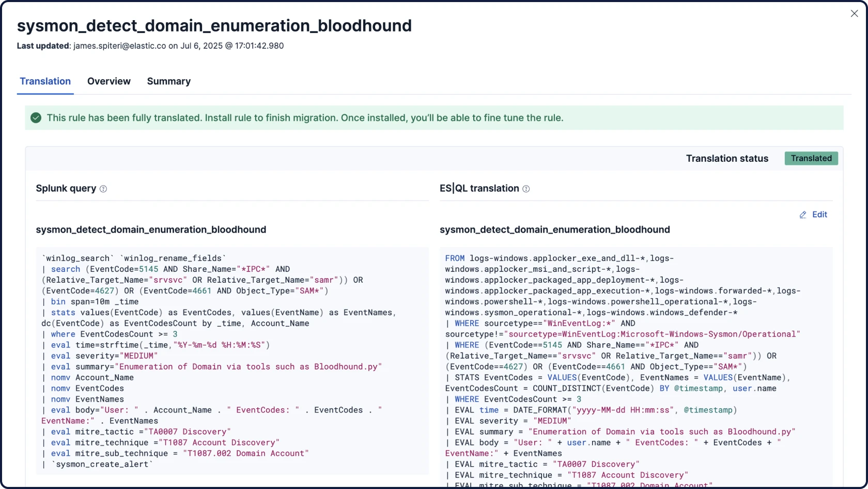Click the rule name above the ES|QL code

tap(555, 230)
